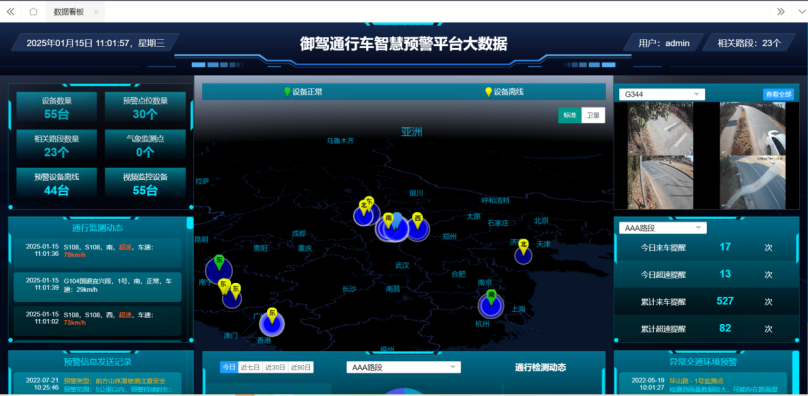Image resolution: width=808 pixels, height=396 pixels.
Task: Select the 近90日 time range tab
Action: [301, 367]
